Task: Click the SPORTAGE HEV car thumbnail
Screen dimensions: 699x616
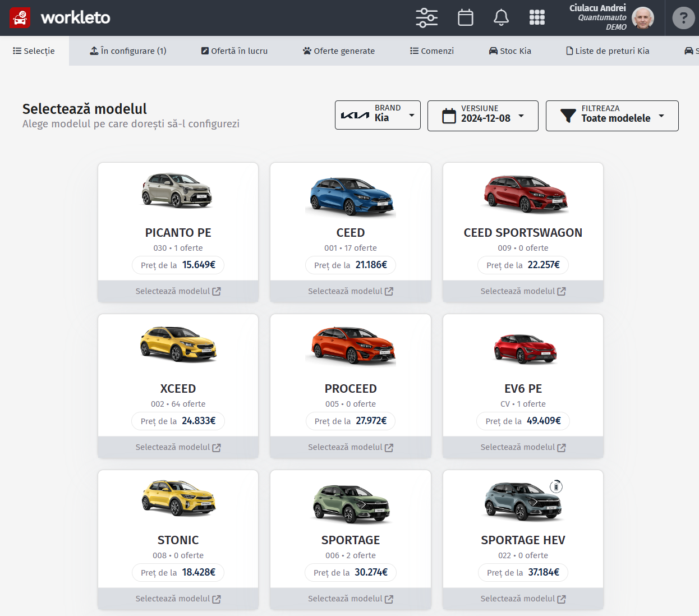Action: [523, 501]
